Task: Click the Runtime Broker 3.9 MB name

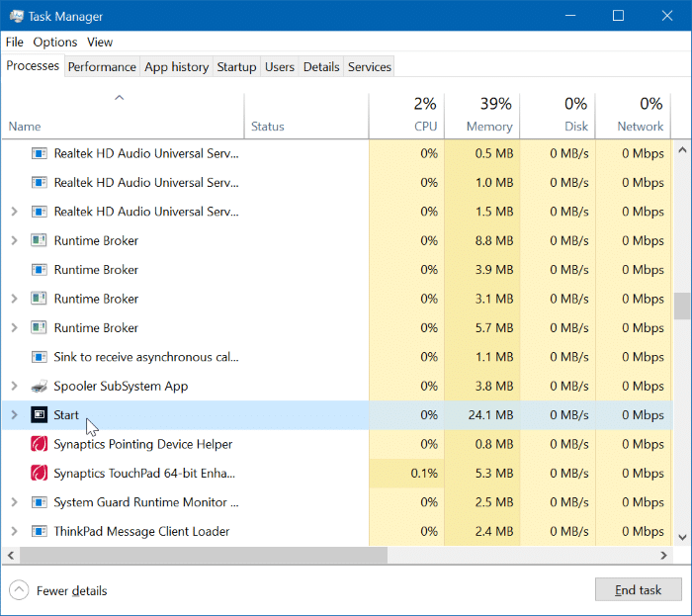Action: tap(96, 270)
